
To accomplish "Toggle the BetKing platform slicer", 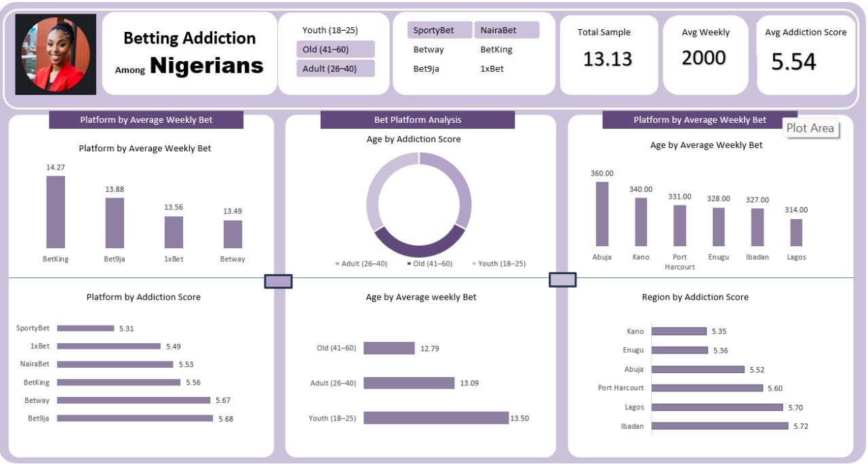I will pos(507,50).
